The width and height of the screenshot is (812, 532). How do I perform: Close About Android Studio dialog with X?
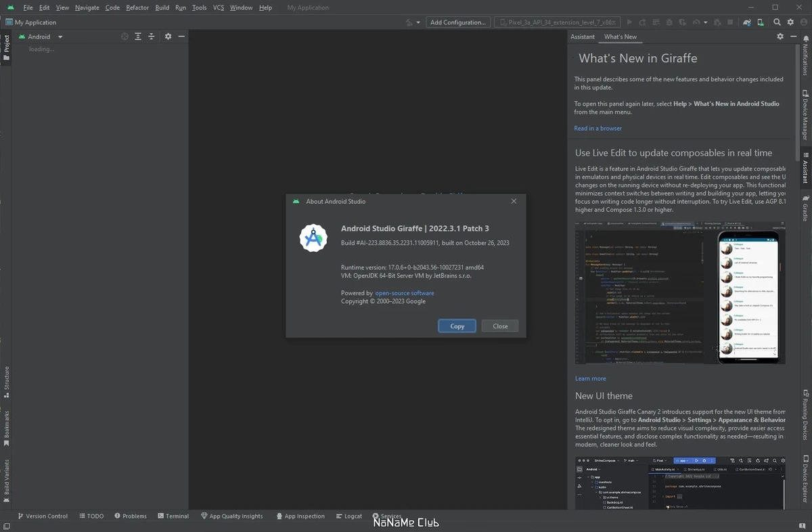[x=514, y=201]
